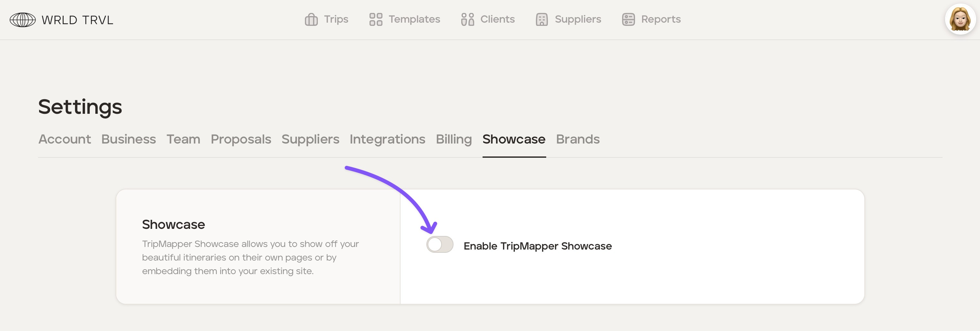View the Billing settings tab
This screenshot has height=331, width=980.
(x=454, y=139)
